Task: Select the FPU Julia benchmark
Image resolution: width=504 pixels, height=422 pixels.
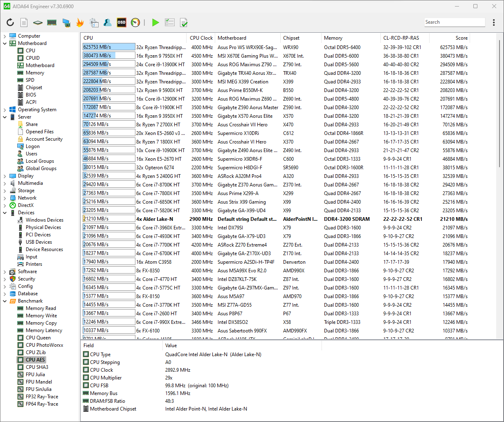Action: coord(35,375)
